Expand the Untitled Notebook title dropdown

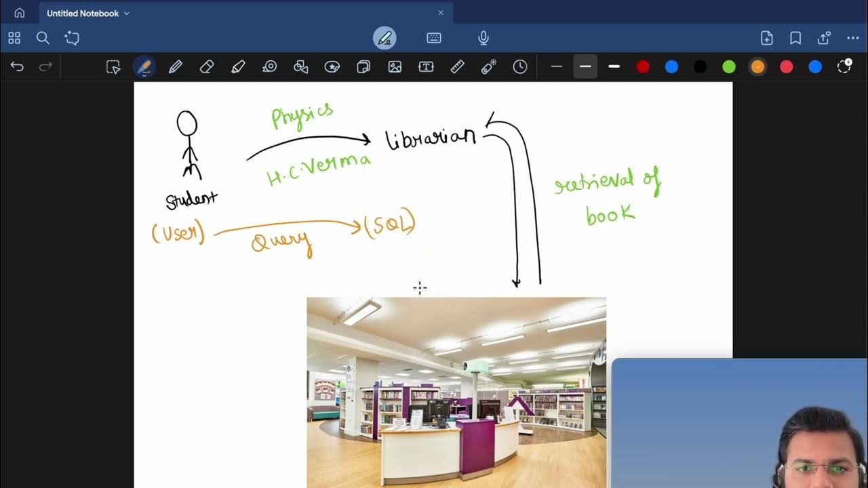point(126,14)
